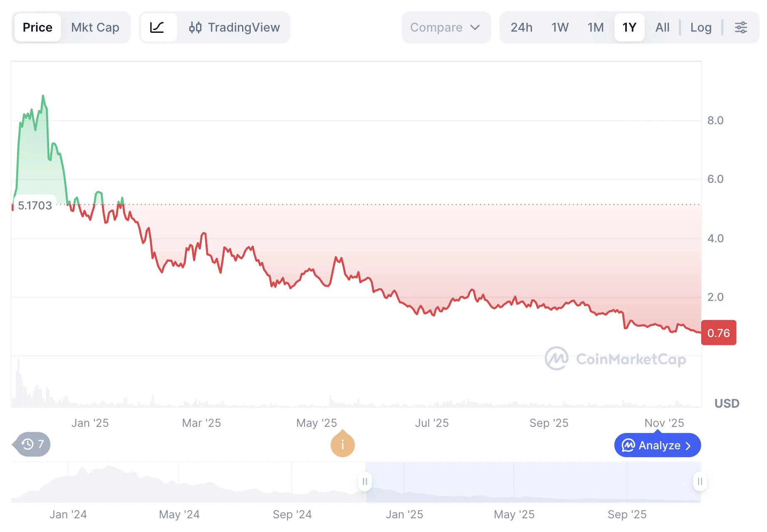Select the 1Y time range
This screenshot has height=532, width=767.
(x=629, y=27)
